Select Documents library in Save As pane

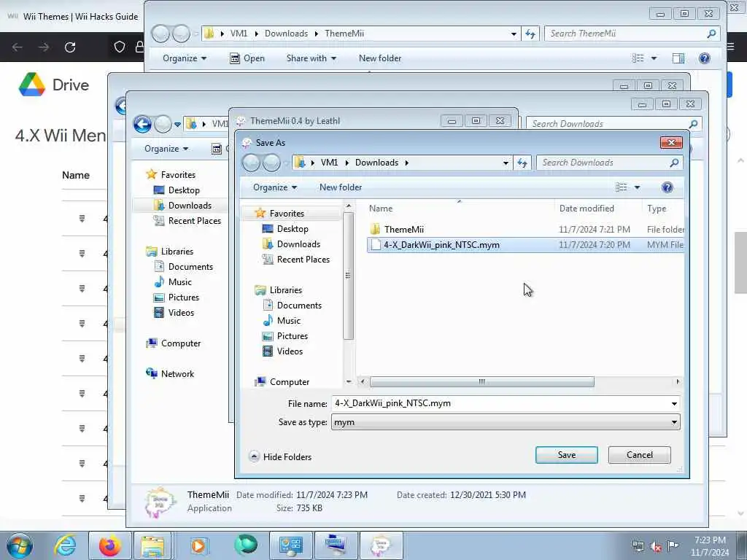click(299, 306)
